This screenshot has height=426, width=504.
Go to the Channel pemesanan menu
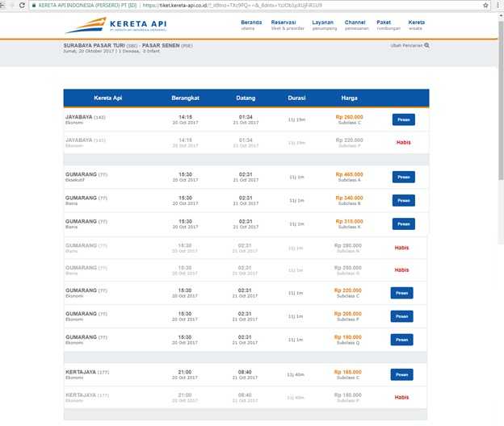[355, 25]
